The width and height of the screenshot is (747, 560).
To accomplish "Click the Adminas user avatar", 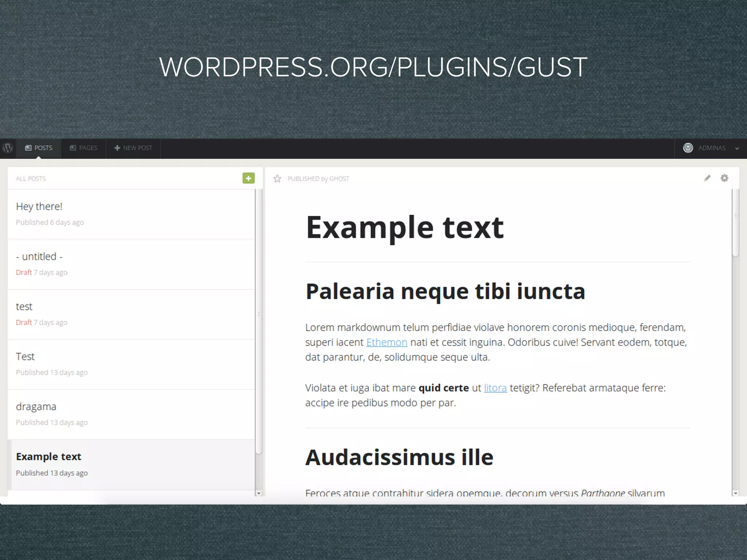I will (x=688, y=148).
